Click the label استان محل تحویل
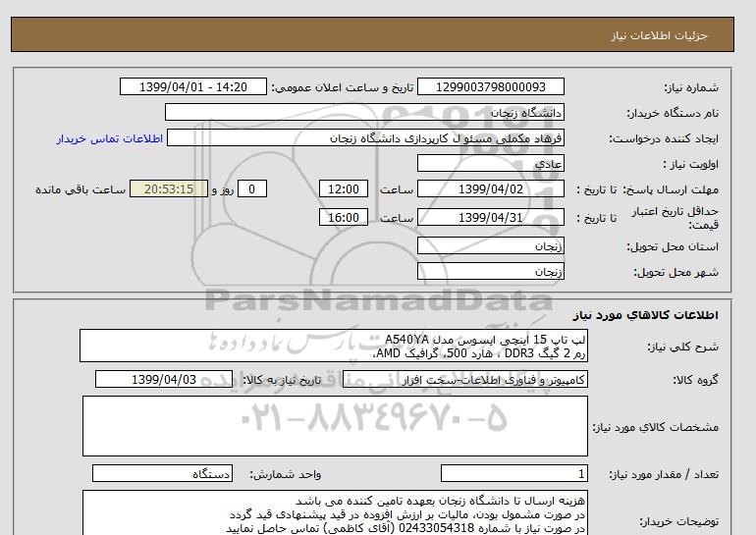 [x=673, y=246]
